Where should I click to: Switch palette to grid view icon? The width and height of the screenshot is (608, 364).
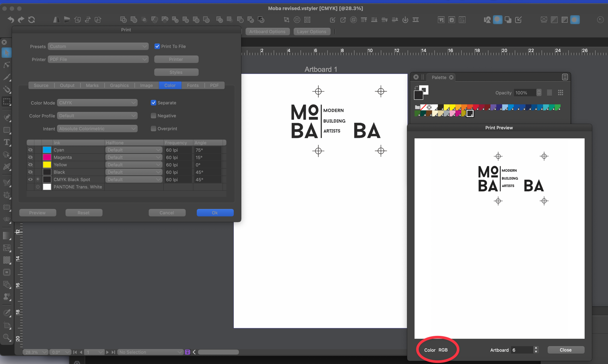click(x=560, y=93)
